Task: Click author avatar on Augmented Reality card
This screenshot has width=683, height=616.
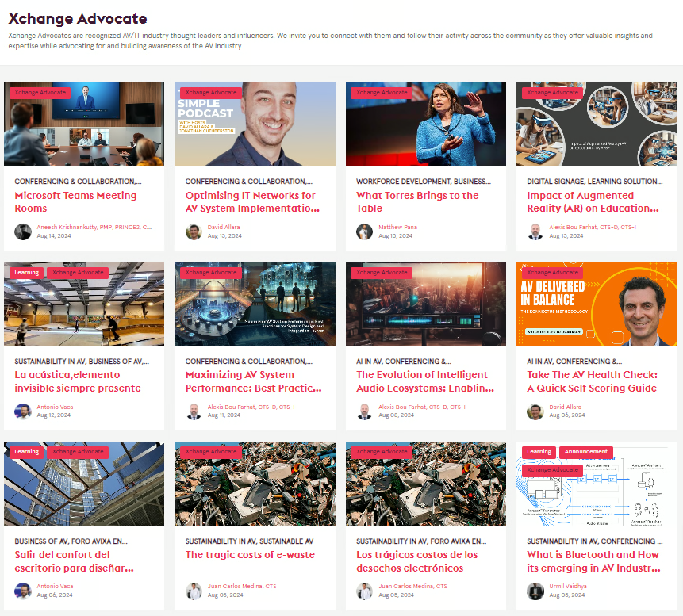Action: [x=535, y=231]
